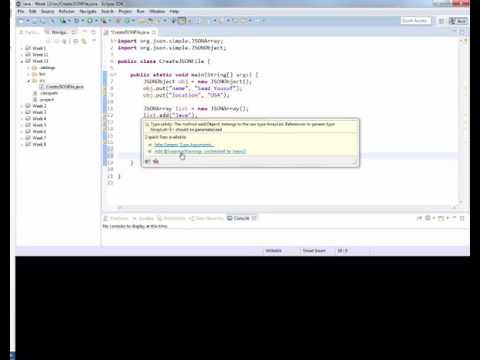Close the Console view tab
The image size is (480, 360).
click(x=254, y=218)
